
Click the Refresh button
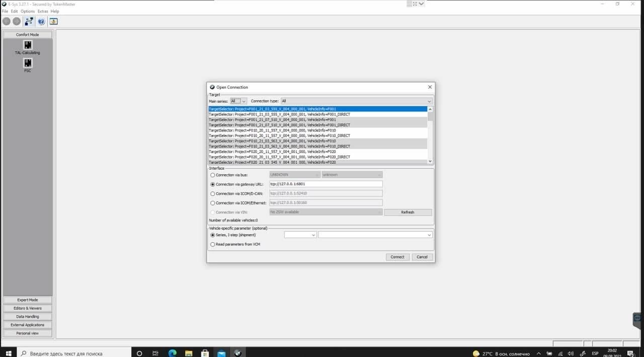(408, 212)
